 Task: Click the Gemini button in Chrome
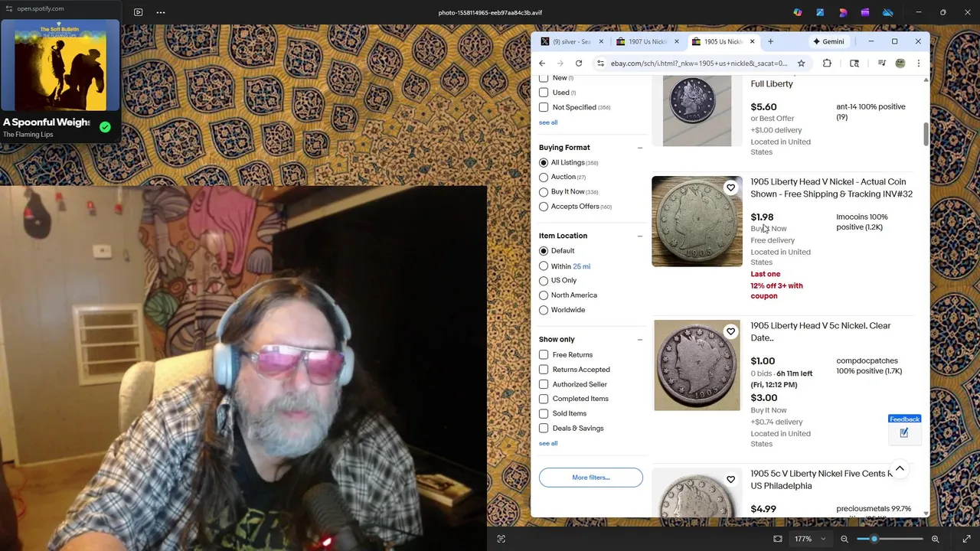pos(829,41)
